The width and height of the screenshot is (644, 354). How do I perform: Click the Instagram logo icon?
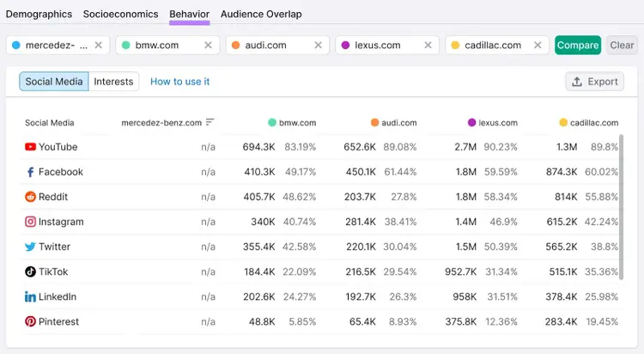(x=30, y=222)
